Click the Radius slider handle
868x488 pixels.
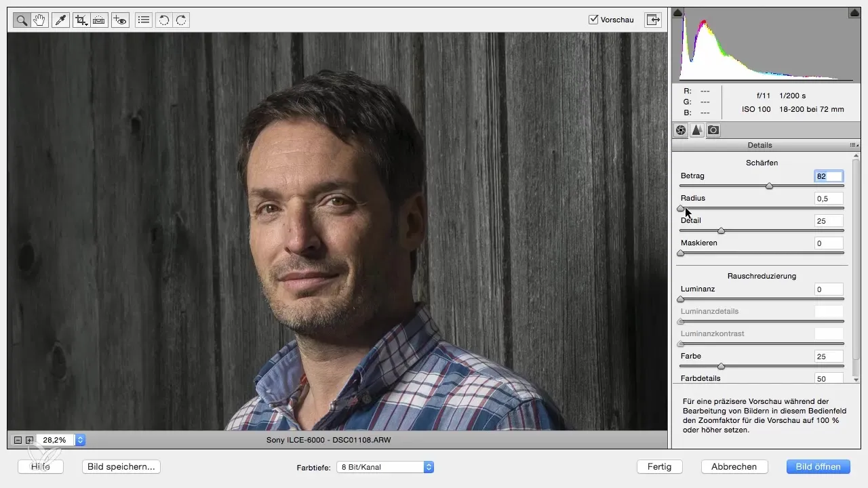[680, 208]
